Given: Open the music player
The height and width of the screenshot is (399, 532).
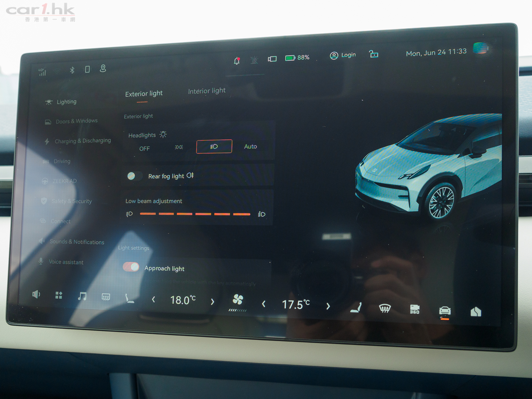Looking at the screenshot, I should click(x=82, y=296).
